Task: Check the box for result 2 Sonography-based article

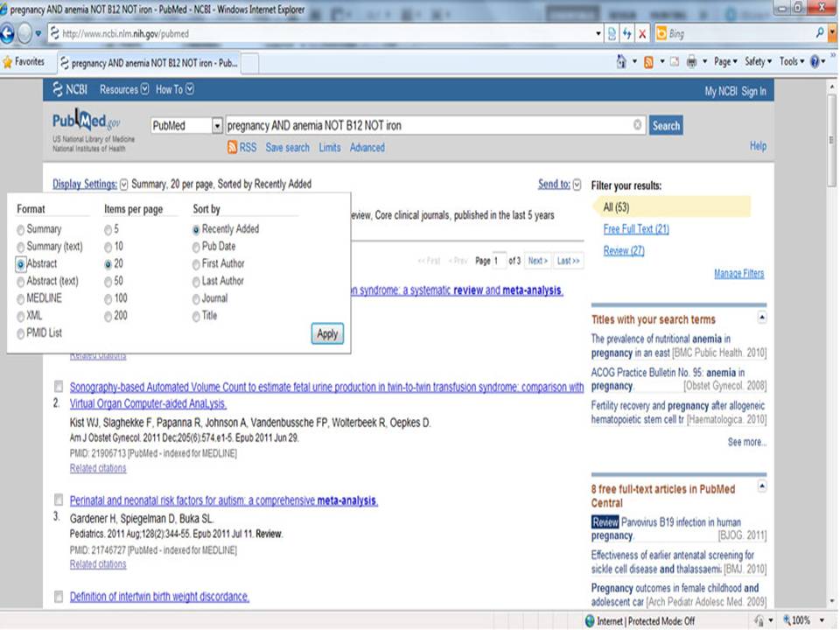Action: click(x=59, y=386)
